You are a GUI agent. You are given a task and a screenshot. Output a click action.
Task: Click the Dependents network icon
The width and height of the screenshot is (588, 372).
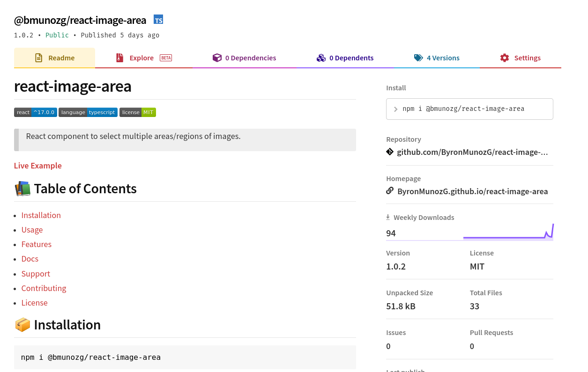(x=321, y=58)
